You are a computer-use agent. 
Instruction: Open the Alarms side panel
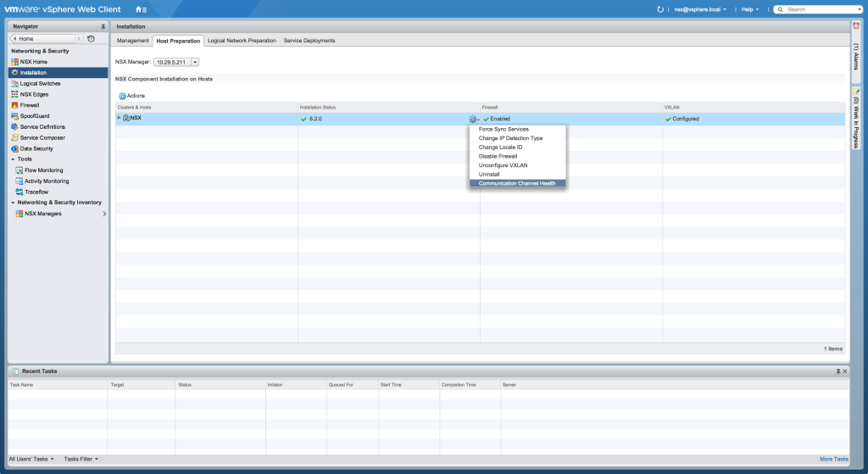tap(856, 53)
